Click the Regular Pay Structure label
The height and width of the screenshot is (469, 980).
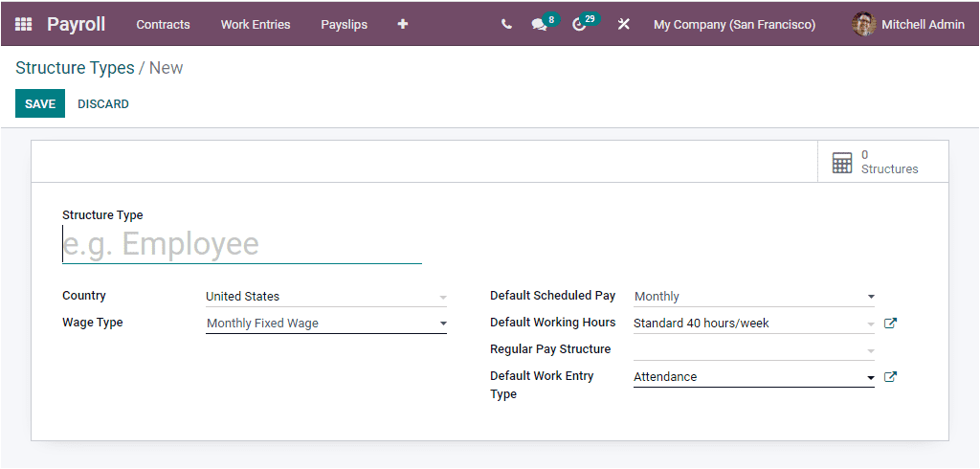tap(550, 349)
